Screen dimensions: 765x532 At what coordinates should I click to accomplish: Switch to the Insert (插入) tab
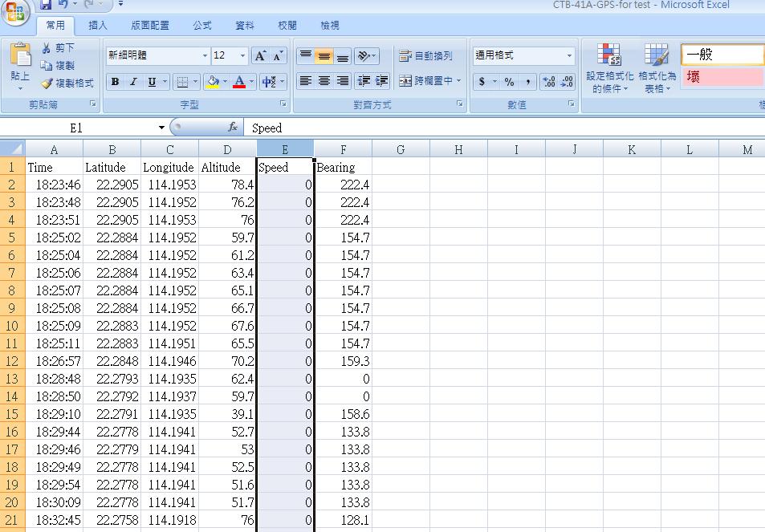(98, 26)
